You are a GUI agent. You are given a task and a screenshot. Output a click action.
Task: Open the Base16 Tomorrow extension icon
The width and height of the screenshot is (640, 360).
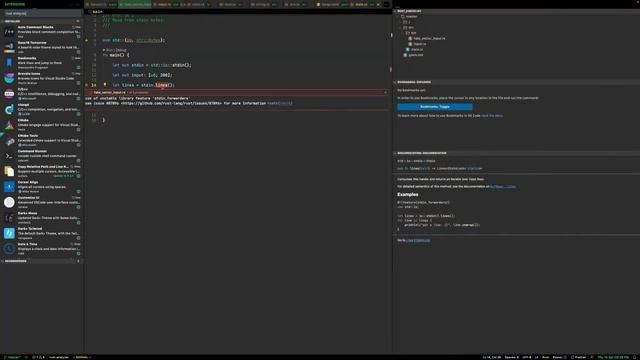point(9,47)
